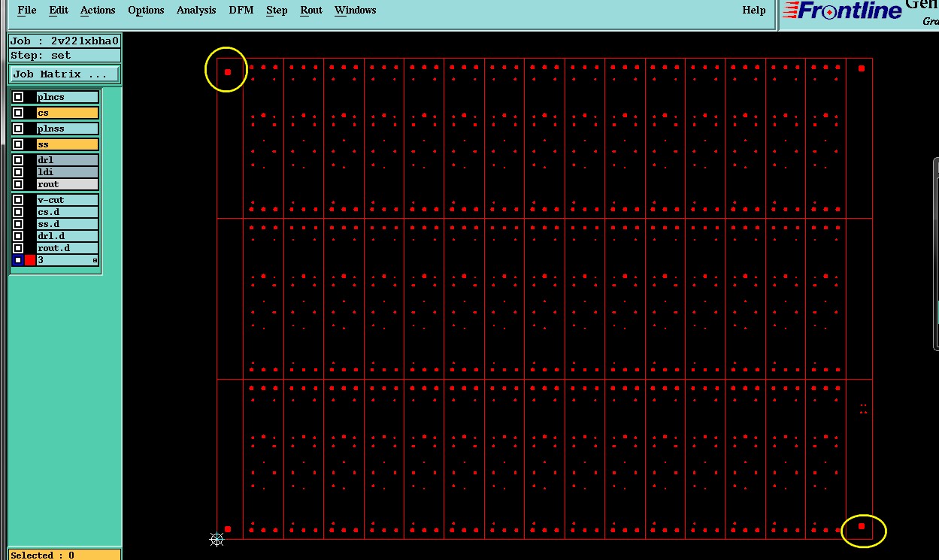Click the Job 2v221xbha0 label
The image size is (939, 560).
click(x=65, y=41)
